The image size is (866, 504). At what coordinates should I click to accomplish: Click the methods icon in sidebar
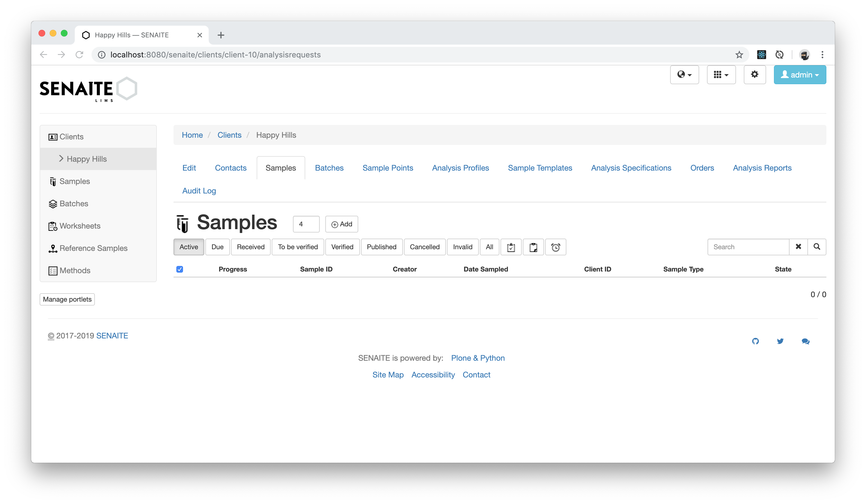click(53, 271)
